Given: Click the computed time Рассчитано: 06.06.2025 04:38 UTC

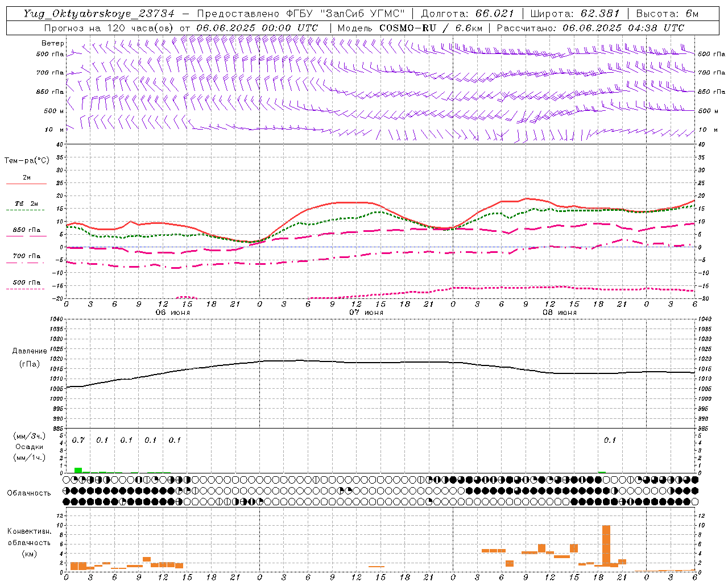Looking at the screenshot, I should (590, 28).
